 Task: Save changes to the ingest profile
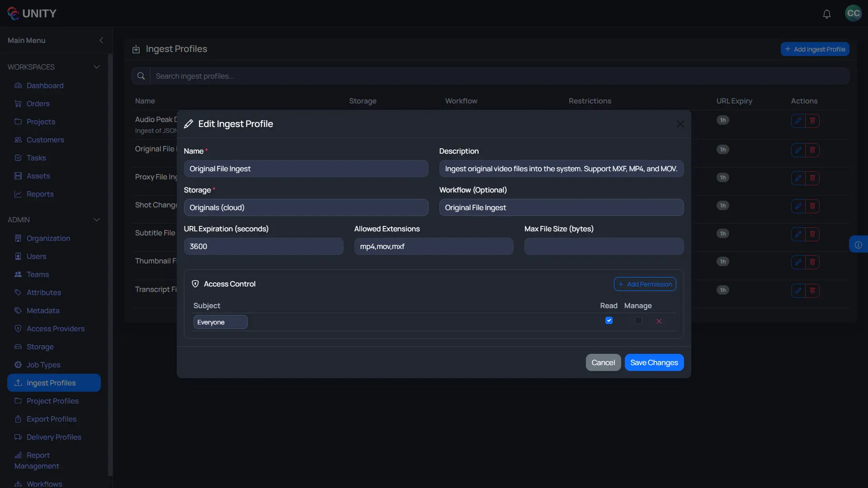point(654,362)
